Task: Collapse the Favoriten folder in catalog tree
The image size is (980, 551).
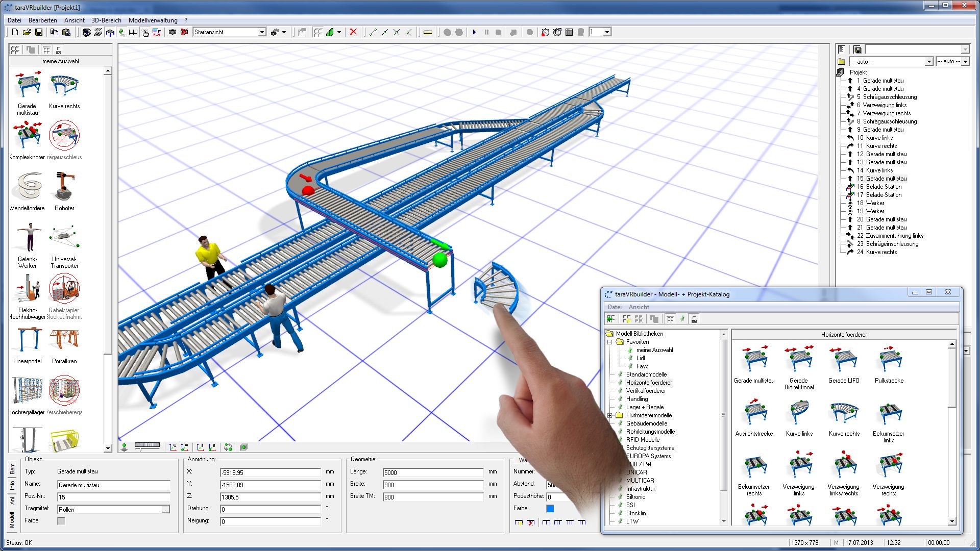Action: (x=610, y=342)
